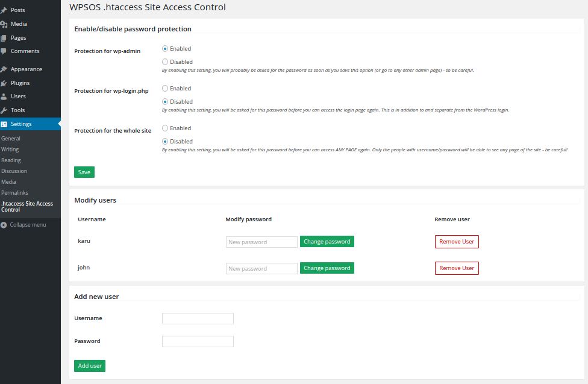
Task: Click the Plugins plug icon
Action: coord(4,83)
